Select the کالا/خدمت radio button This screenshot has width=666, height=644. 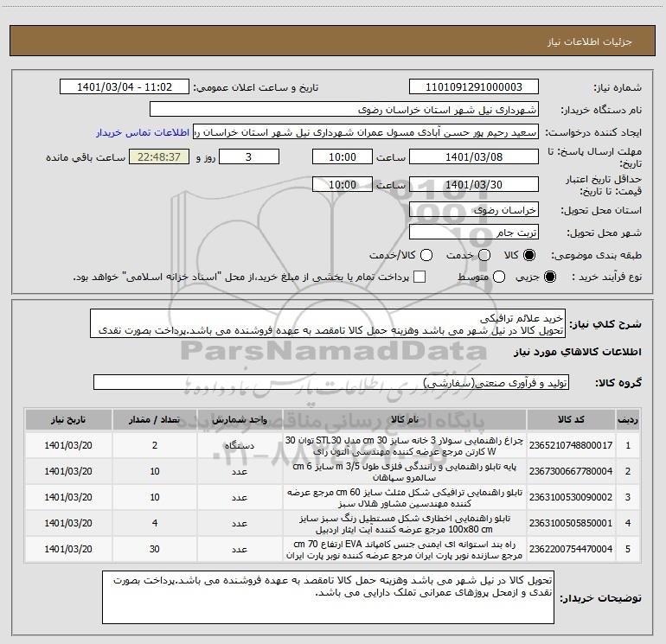pyautogui.click(x=426, y=255)
